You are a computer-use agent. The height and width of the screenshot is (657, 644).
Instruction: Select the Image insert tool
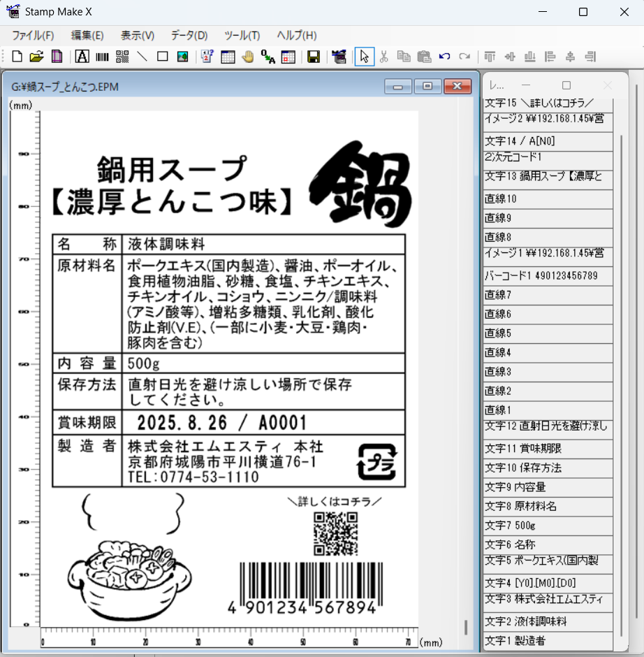click(182, 57)
